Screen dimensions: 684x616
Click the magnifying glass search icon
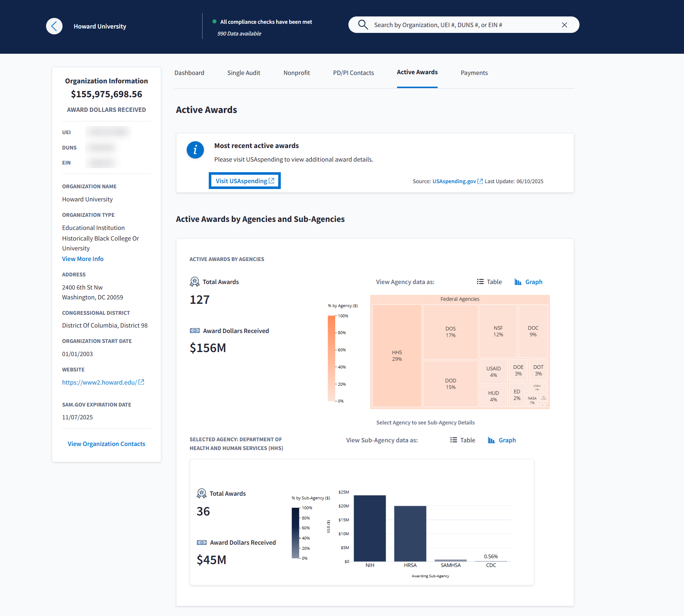[x=363, y=25]
